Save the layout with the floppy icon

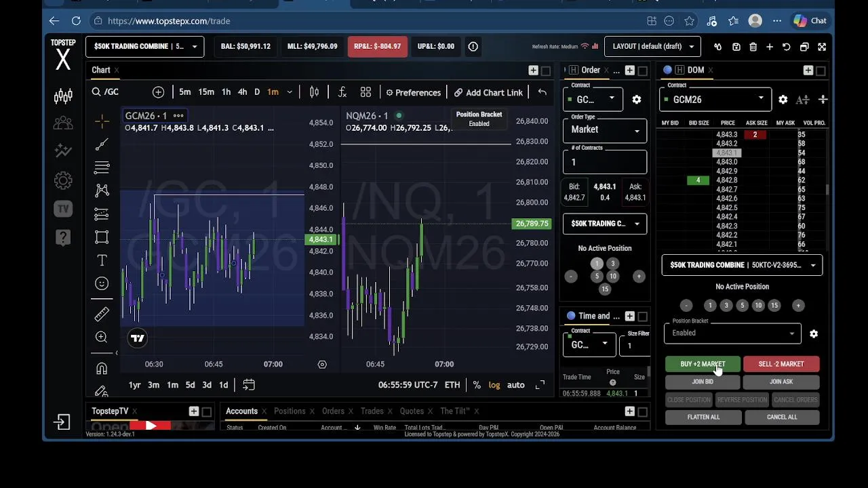point(736,47)
